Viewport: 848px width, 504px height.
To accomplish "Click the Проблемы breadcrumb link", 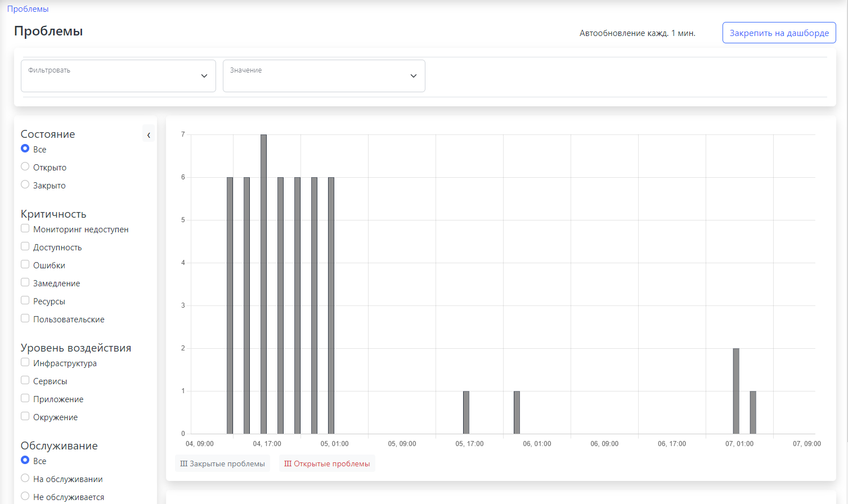I will (28, 9).
